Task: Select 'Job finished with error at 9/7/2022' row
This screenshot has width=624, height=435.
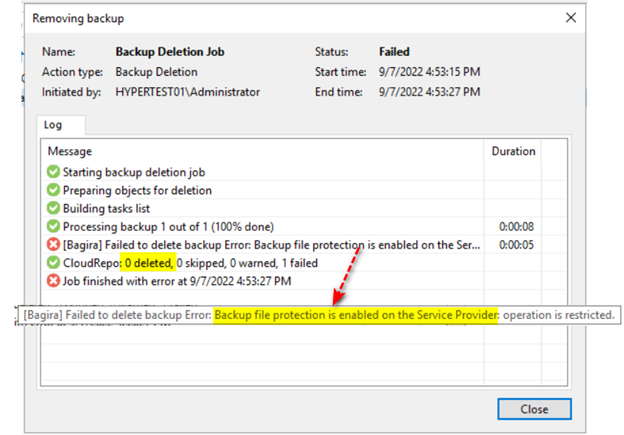Action: point(304,281)
